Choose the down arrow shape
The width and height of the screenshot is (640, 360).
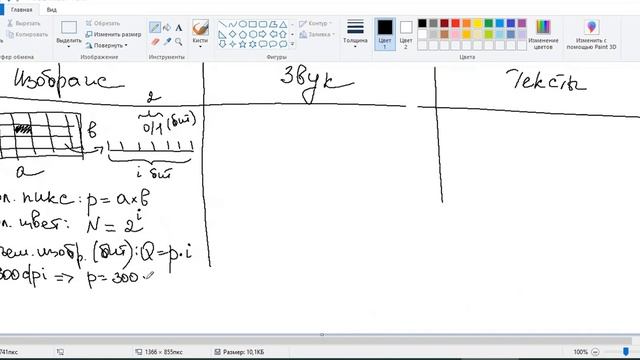[x=222, y=44]
